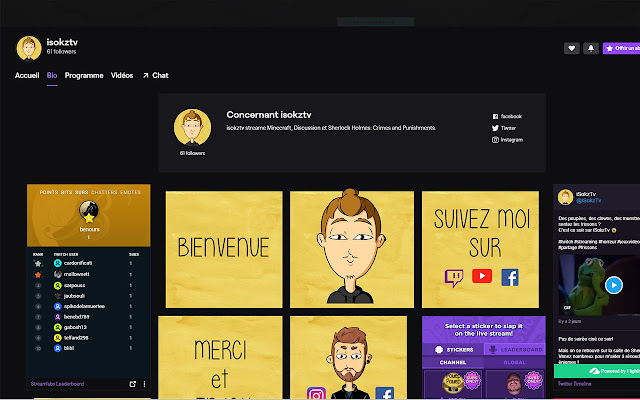Click user gabosh13 in leaderboard
This screenshot has height=400, width=640.
pyautogui.click(x=76, y=327)
